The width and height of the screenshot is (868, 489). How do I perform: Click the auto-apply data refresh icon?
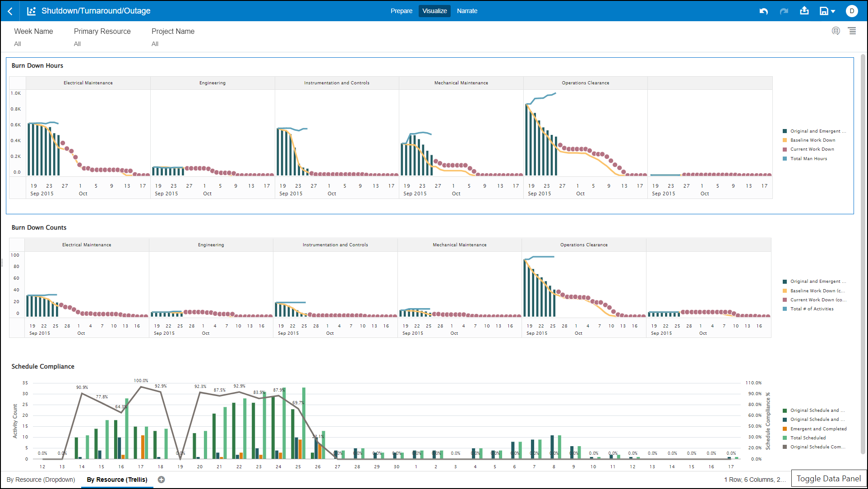(x=836, y=31)
